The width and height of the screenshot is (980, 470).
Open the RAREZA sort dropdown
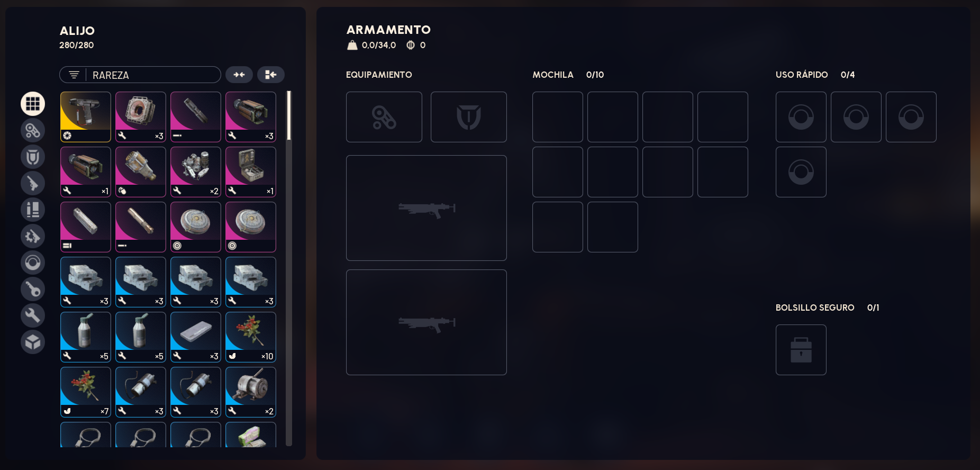pyautogui.click(x=140, y=75)
